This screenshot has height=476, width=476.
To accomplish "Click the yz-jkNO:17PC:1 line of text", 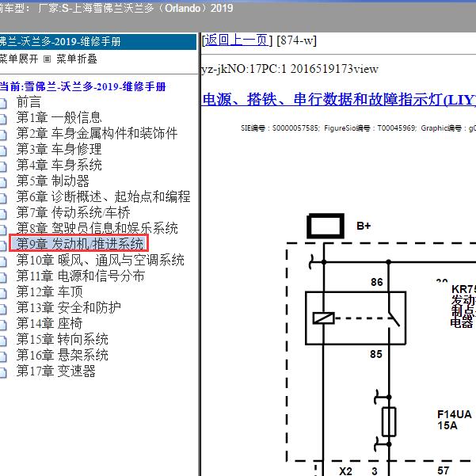I will [290, 69].
